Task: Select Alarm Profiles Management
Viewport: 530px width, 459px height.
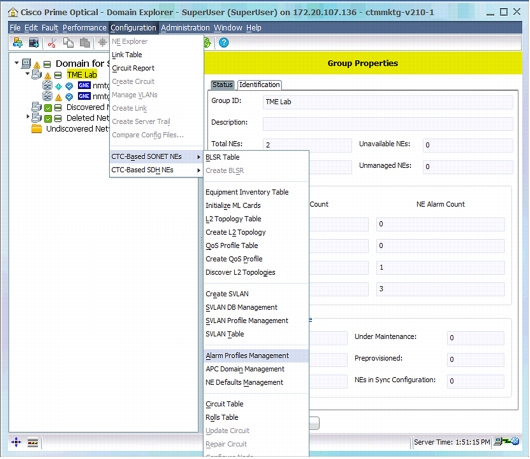Action: (x=257, y=356)
